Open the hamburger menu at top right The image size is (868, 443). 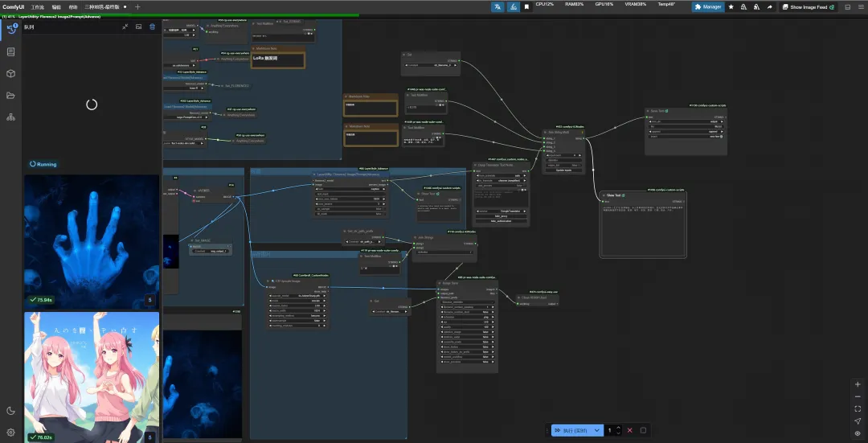[860, 6]
